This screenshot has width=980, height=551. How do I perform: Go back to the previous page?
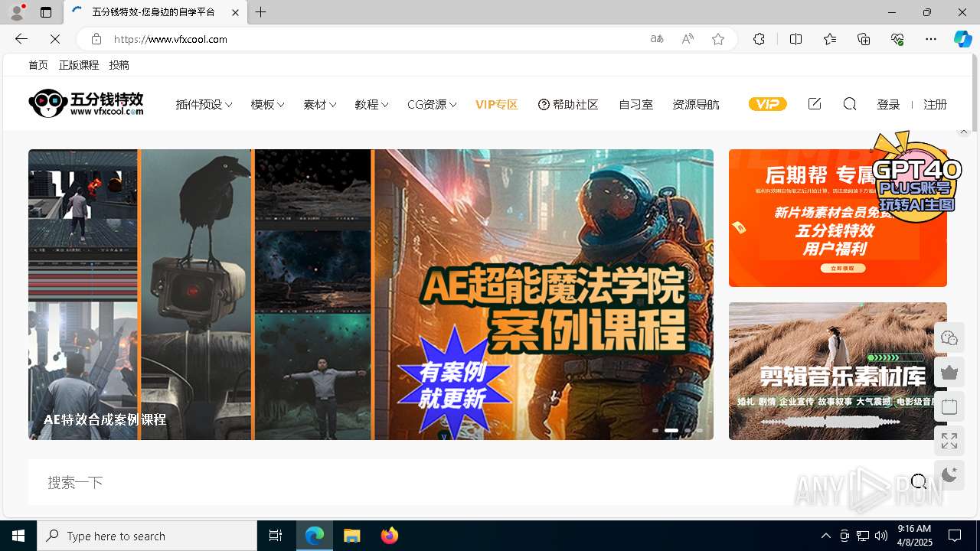tap(21, 39)
